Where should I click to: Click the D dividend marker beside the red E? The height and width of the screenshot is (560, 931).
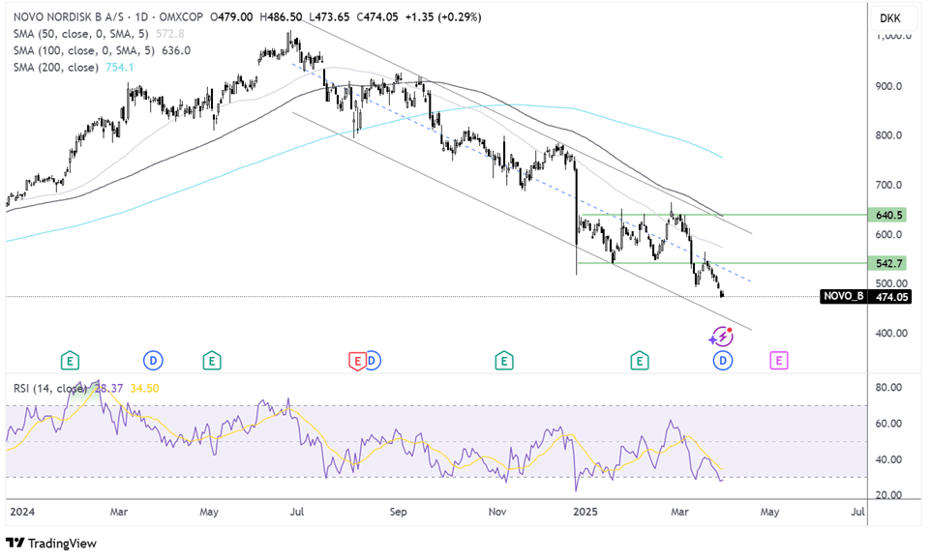(374, 360)
